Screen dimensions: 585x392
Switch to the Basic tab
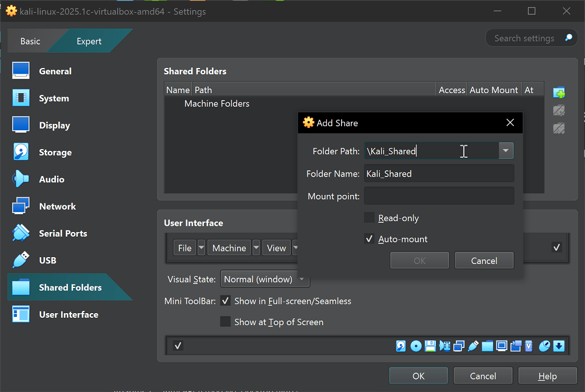(x=30, y=41)
